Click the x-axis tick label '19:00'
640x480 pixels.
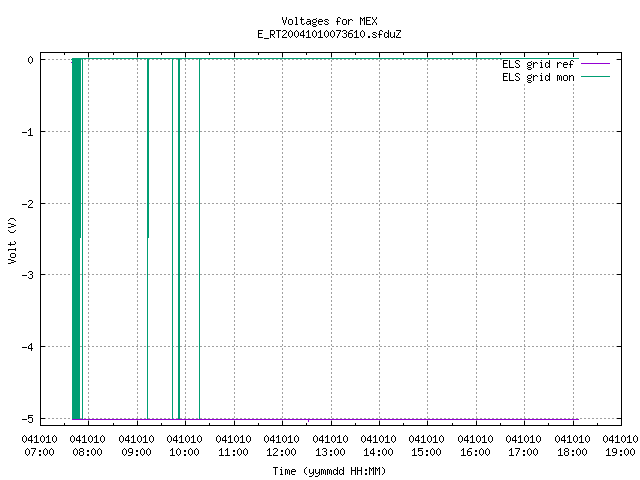pyautogui.click(x=620, y=452)
